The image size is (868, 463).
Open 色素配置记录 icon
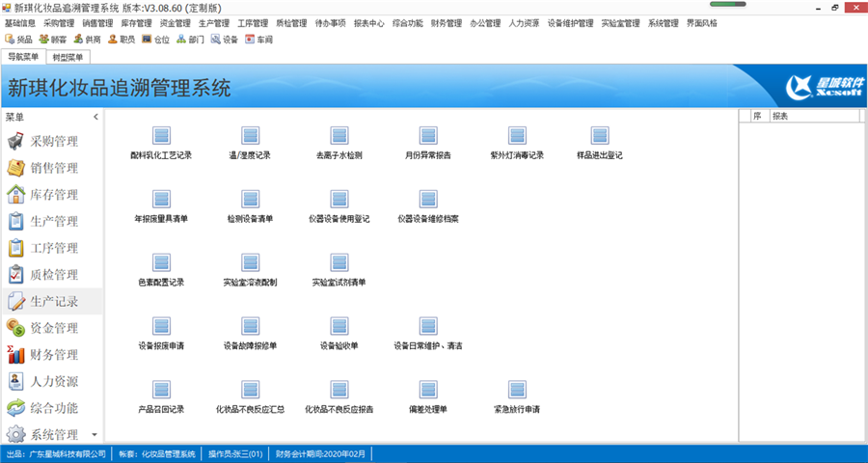tap(161, 263)
